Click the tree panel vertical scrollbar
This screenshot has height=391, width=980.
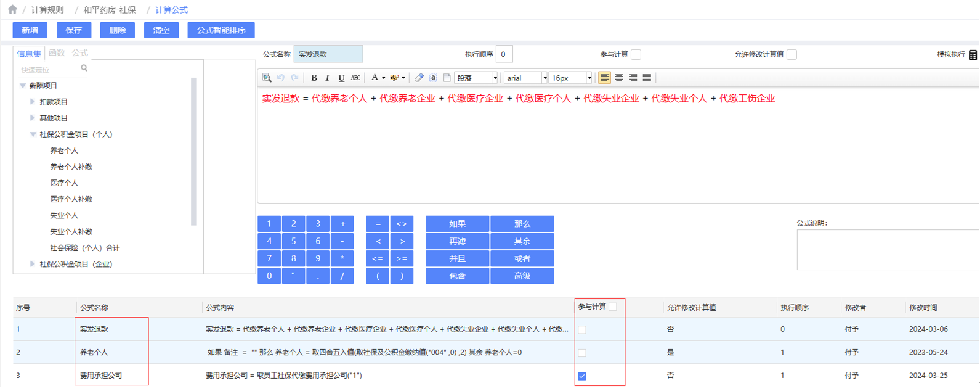tap(194, 152)
